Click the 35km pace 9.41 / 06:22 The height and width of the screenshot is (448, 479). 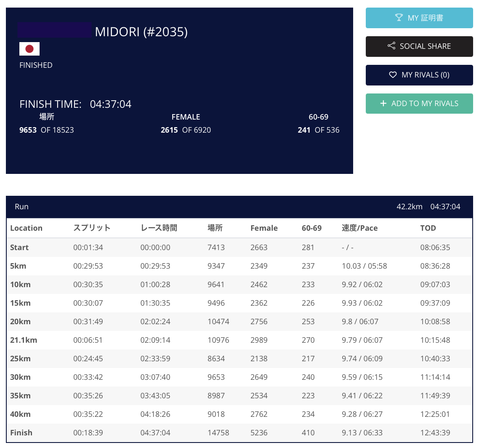click(362, 396)
